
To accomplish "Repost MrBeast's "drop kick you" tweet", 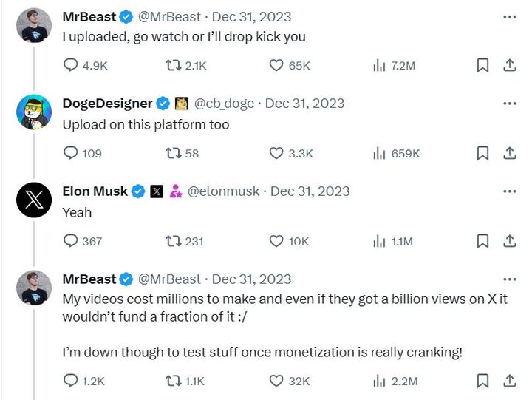I will tap(173, 65).
